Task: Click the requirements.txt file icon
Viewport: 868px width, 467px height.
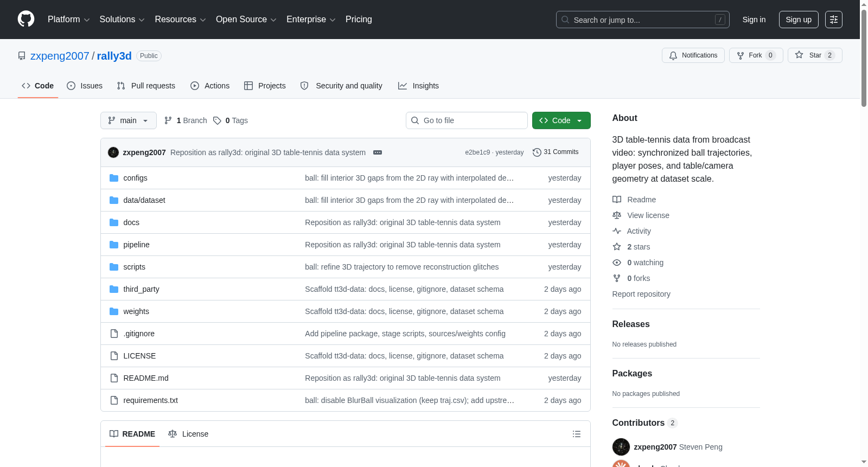Action: [x=114, y=400]
